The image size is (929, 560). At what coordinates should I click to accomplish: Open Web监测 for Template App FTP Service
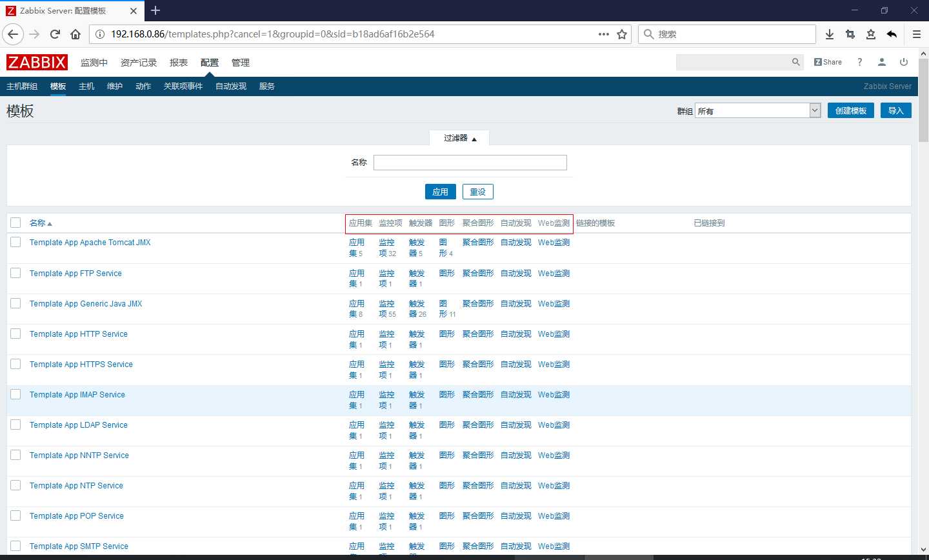point(554,274)
